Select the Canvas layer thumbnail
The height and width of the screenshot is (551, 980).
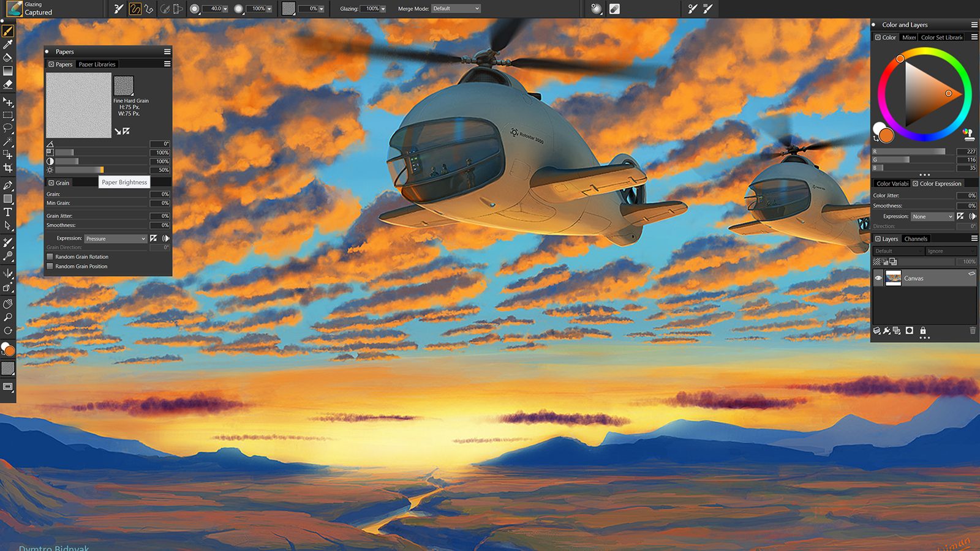(894, 278)
